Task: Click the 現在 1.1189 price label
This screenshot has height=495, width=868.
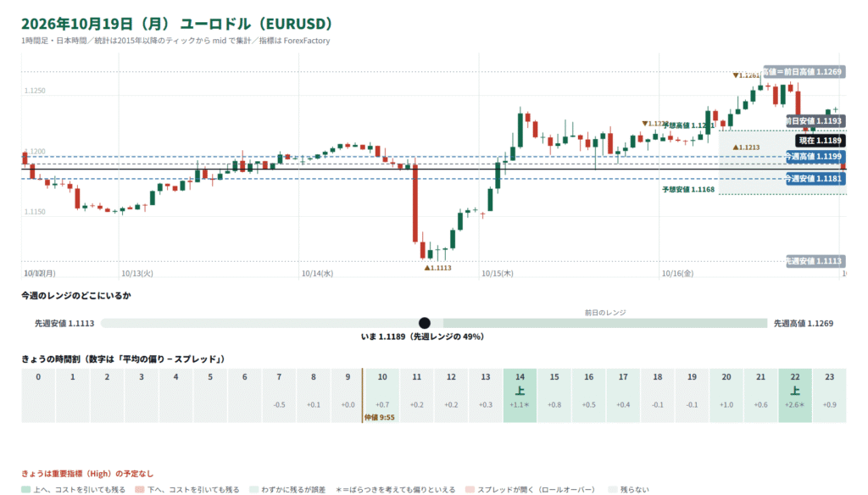Action: point(820,141)
